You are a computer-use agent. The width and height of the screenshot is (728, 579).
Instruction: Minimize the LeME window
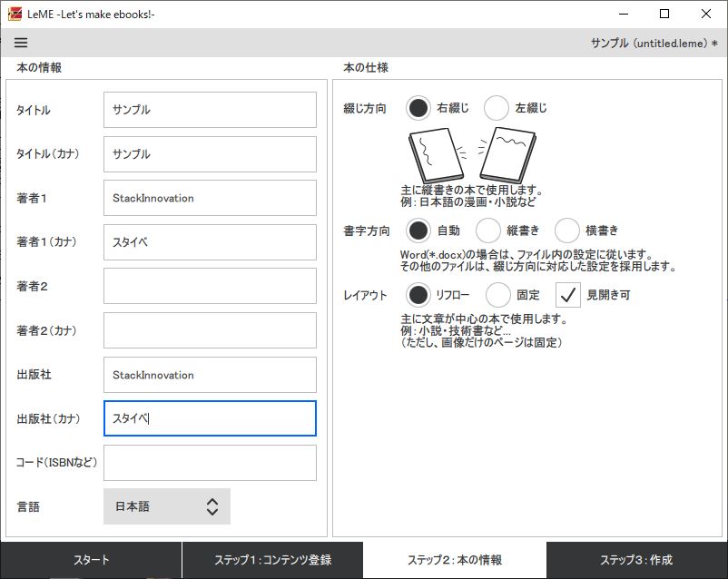624,14
